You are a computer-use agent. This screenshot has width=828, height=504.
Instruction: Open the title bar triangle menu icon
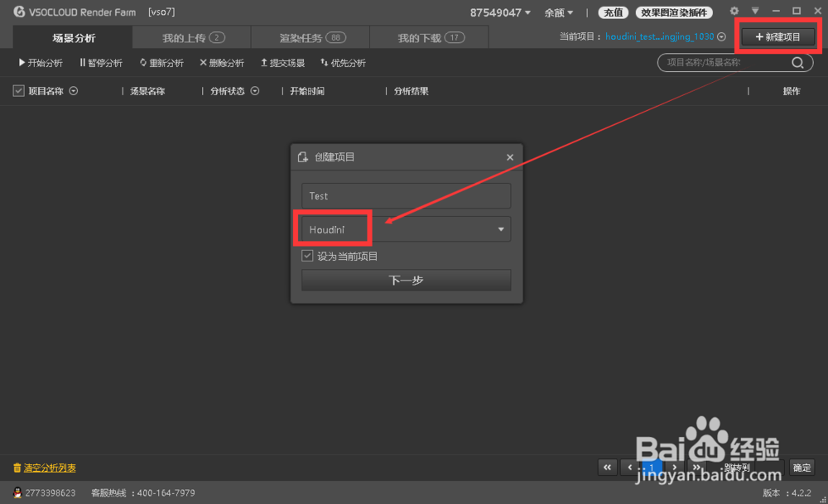click(755, 11)
